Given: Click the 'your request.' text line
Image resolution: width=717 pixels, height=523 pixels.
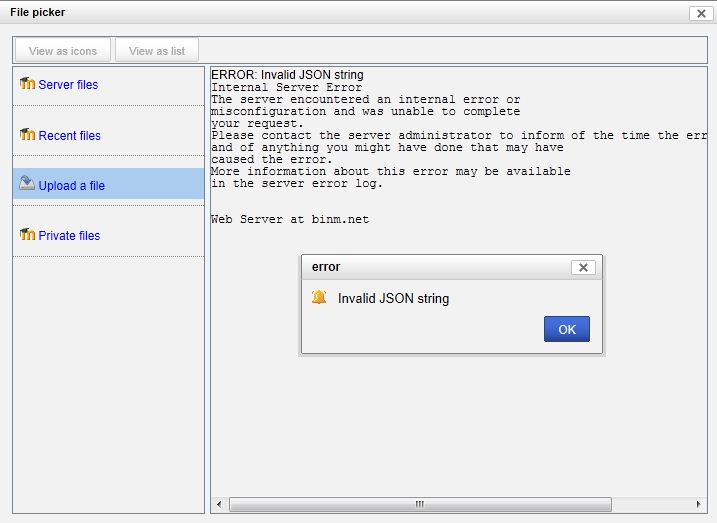Looking at the screenshot, I should 257,123.
